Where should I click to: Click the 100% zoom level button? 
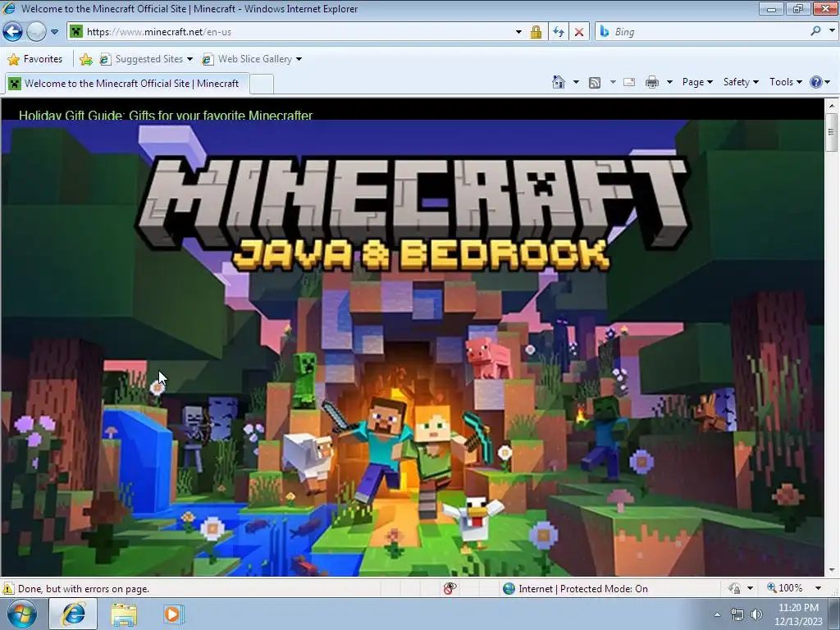(785, 588)
